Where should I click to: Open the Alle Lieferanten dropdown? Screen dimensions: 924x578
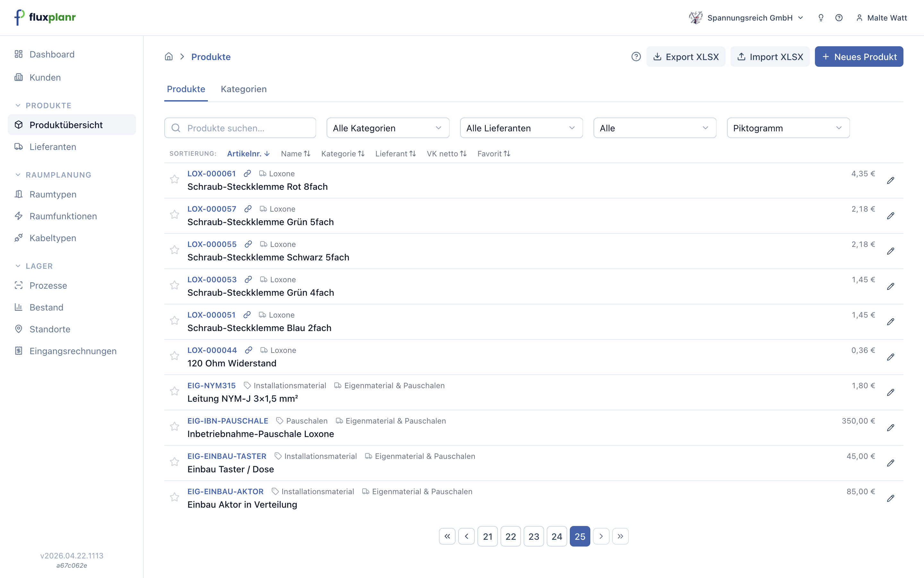pos(521,128)
